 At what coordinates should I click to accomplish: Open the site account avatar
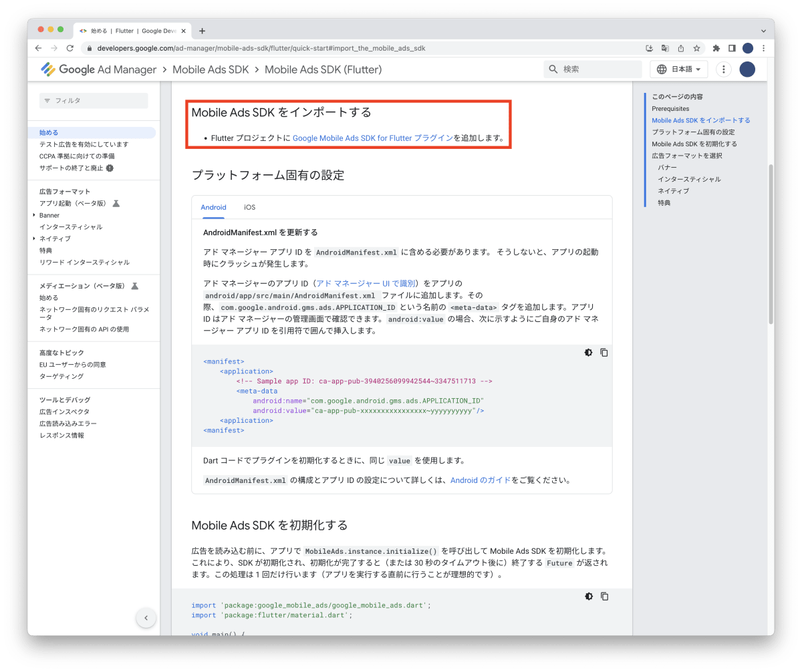point(747,69)
